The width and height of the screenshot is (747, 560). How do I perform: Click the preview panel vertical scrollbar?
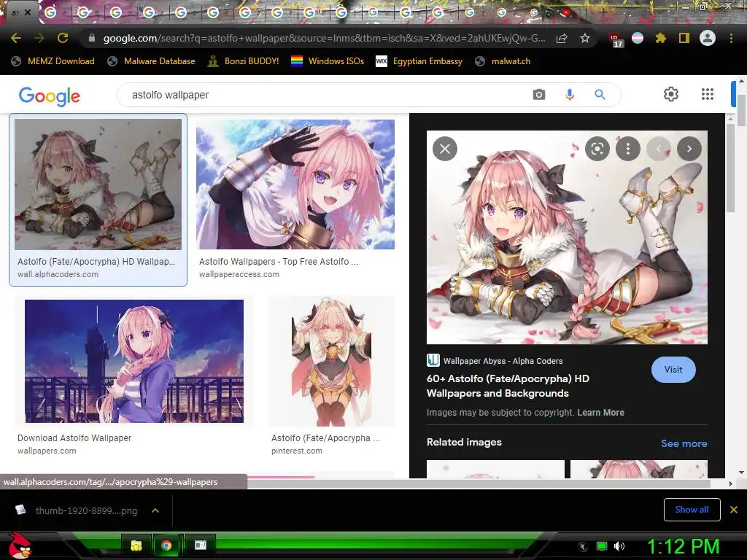730,167
